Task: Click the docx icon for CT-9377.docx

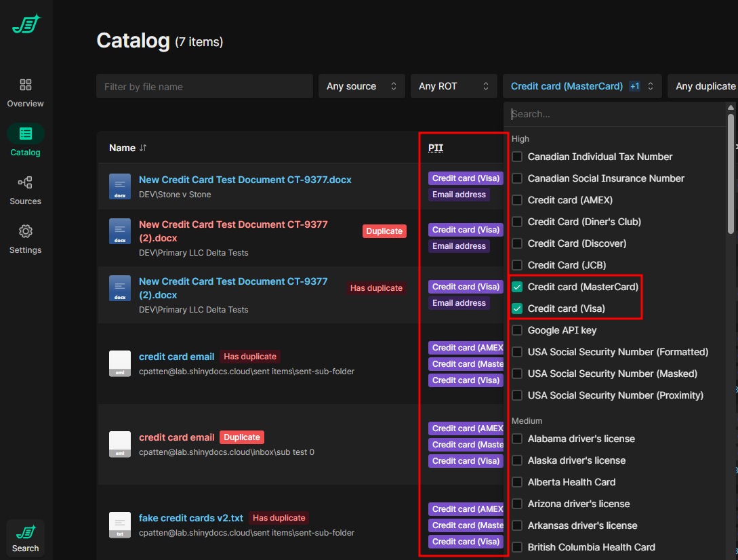Action: click(x=120, y=186)
